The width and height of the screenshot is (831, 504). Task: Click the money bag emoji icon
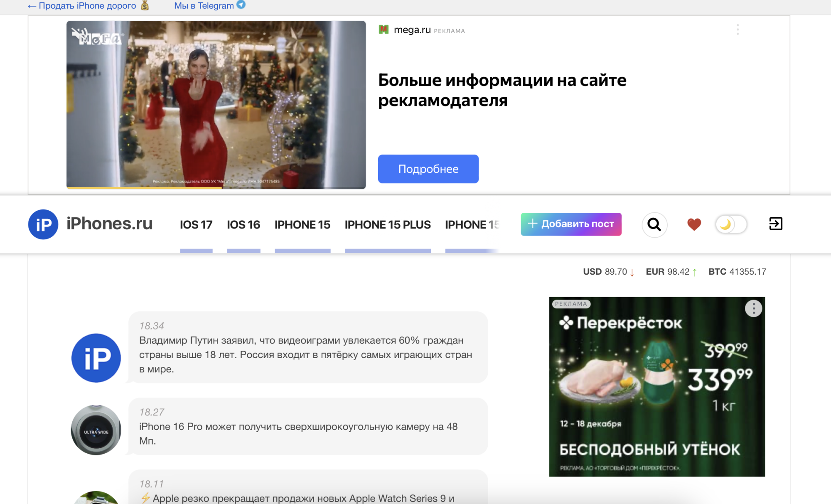coord(144,5)
